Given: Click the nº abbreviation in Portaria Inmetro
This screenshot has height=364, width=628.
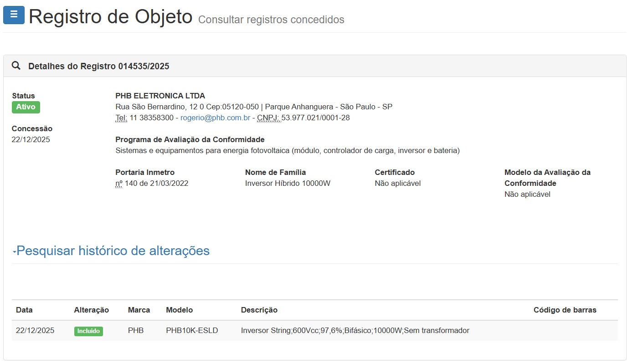Looking at the screenshot, I should pyautogui.click(x=119, y=184).
